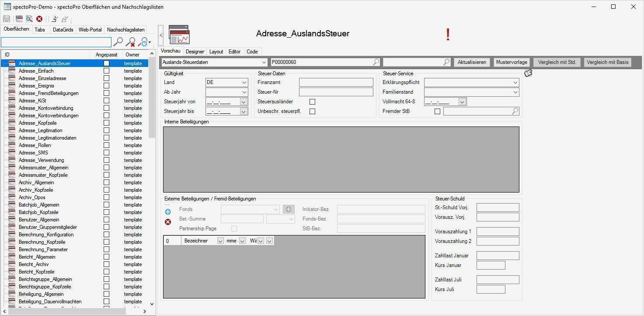Focus the Steuer-Nr input field
The width and height of the screenshot is (644, 316).
point(336,92)
